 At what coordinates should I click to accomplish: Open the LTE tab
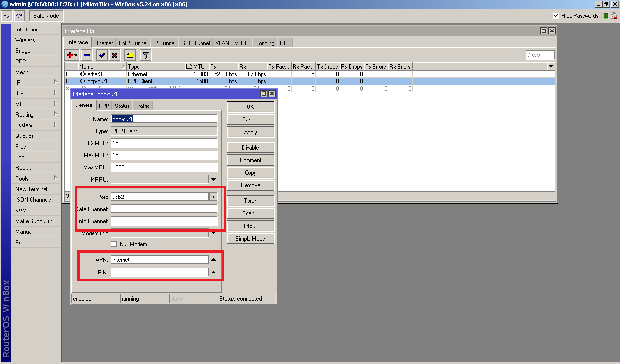click(285, 43)
